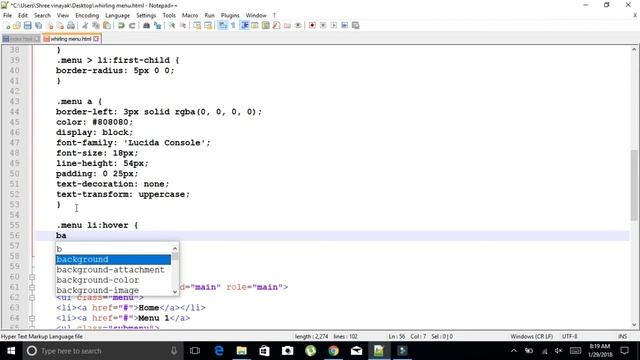Pick 'background-attachment' from the autocomplete list

point(113,270)
